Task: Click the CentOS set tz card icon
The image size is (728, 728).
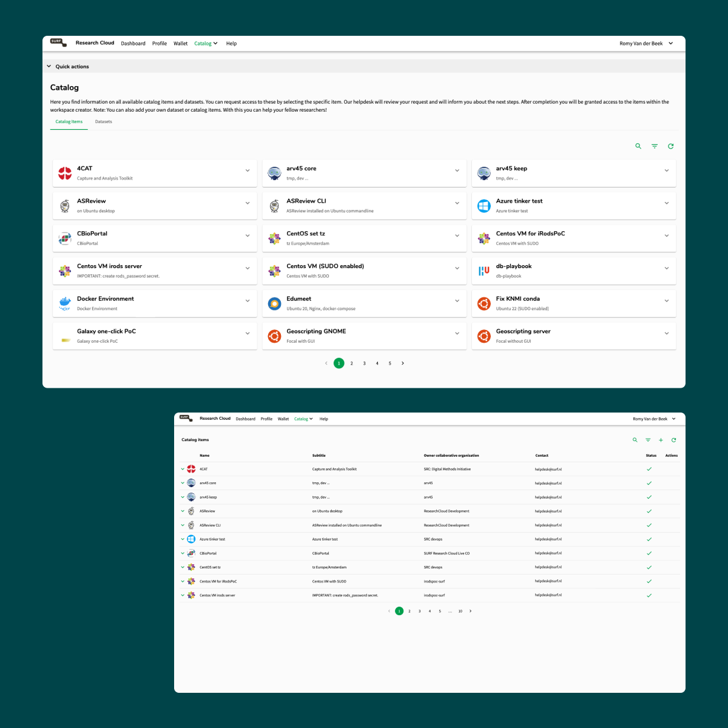Action: point(275,238)
